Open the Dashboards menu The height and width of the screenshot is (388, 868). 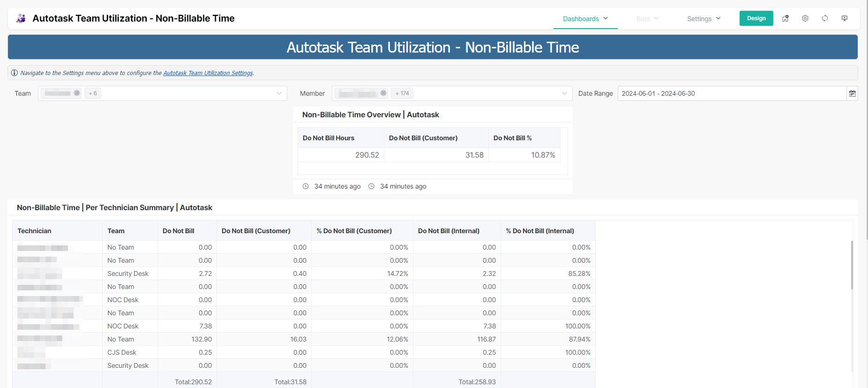[585, 19]
